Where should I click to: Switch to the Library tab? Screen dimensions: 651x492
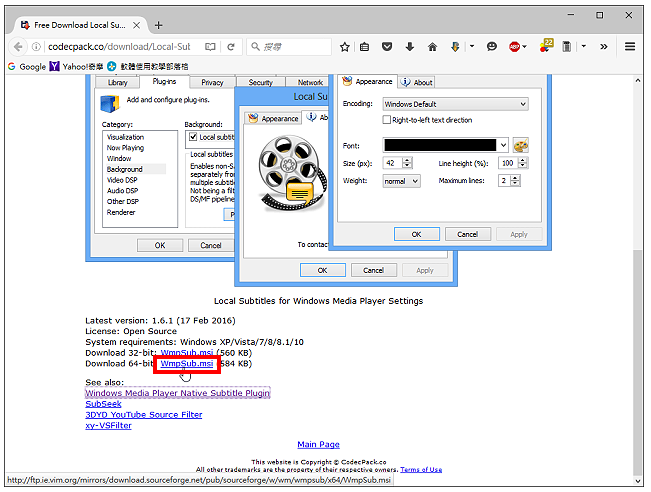point(117,83)
